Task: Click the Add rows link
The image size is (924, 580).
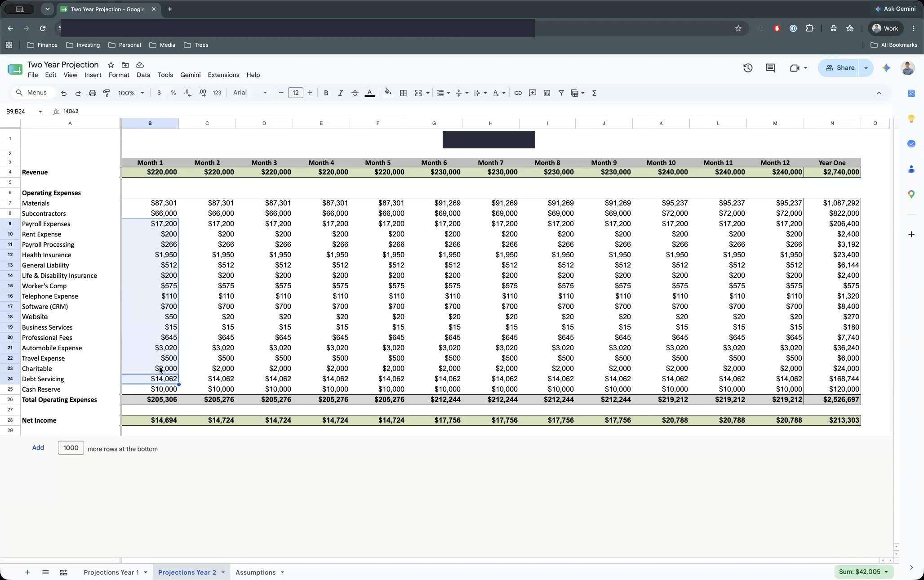Action: (38, 448)
